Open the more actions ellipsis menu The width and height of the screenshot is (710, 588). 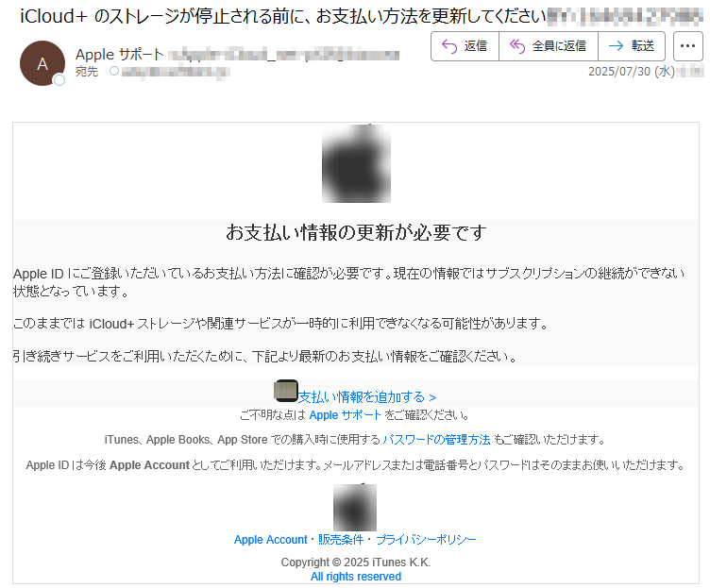click(x=687, y=46)
